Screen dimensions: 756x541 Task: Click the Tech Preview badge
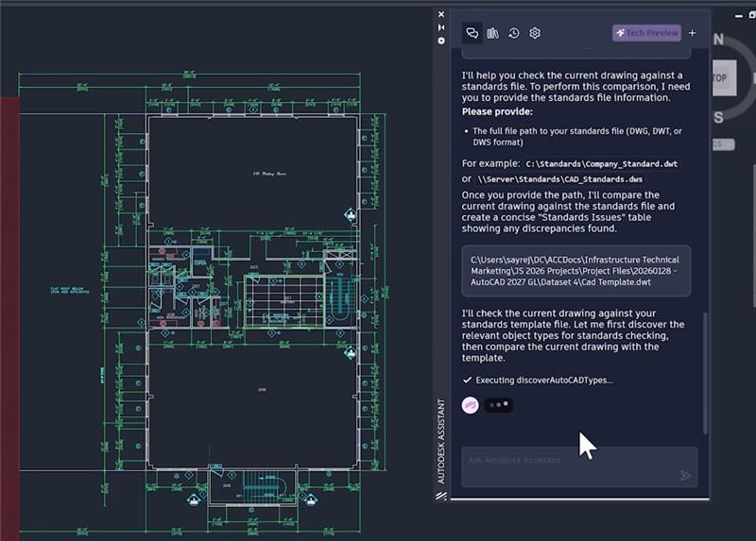[x=646, y=33]
